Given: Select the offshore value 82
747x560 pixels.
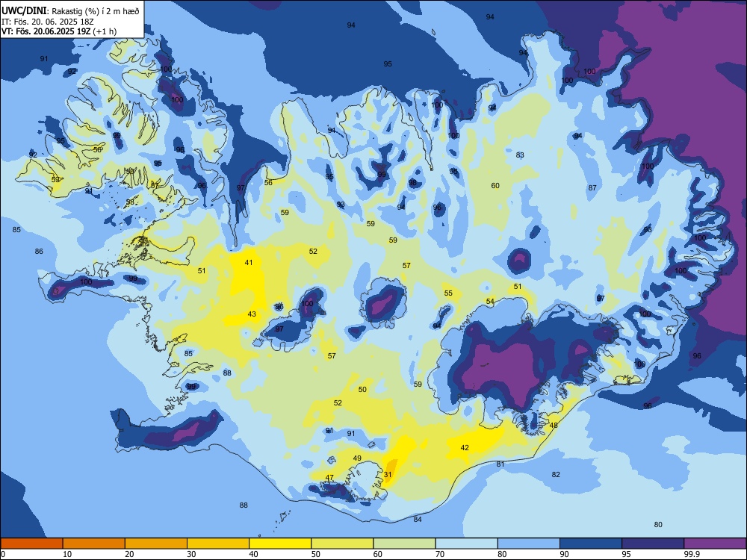Looking at the screenshot, I should pos(556,474).
